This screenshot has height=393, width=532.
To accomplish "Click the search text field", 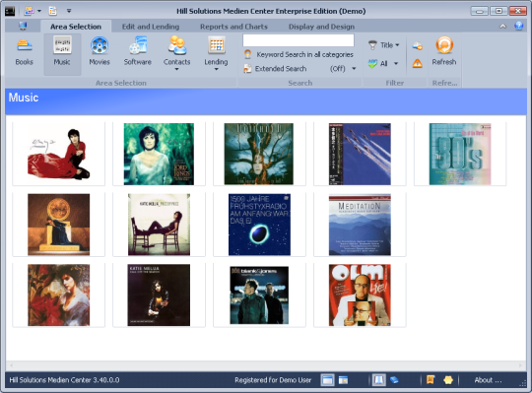I will pyautogui.click(x=299, y=40).
